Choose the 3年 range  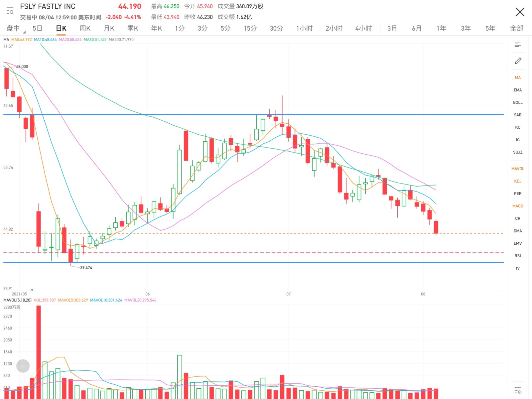[466, 29]
